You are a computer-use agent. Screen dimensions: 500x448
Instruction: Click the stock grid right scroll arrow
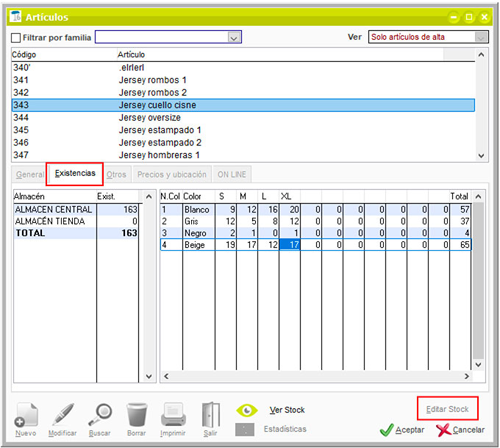(x=466, y=376)
